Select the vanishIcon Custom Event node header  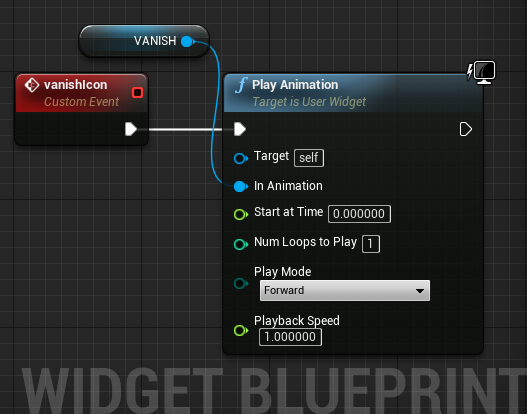click(82, 93)
